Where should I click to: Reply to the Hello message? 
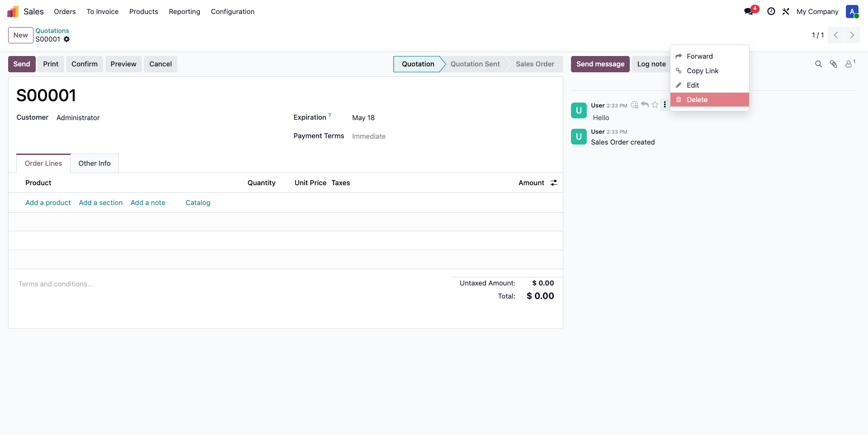(645, 105)
